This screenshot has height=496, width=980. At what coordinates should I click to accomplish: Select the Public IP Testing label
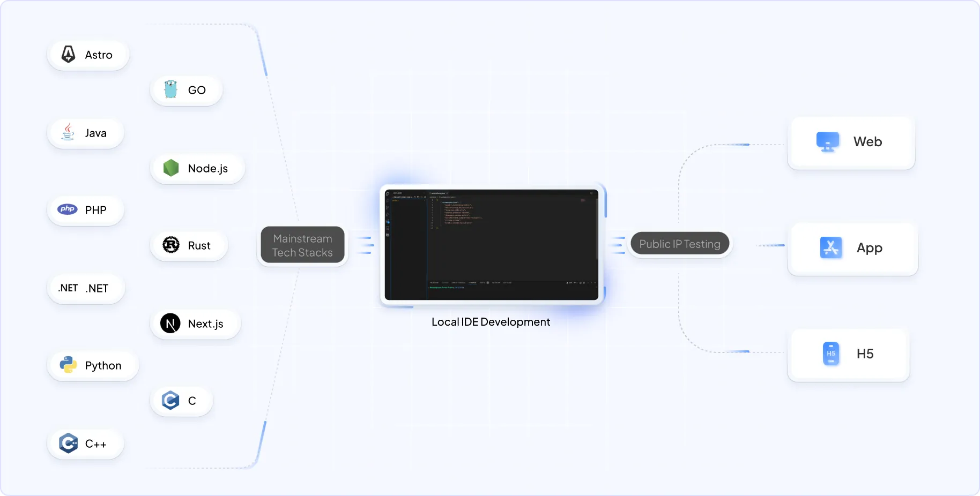pyautogui.click(x=679, y=244)
